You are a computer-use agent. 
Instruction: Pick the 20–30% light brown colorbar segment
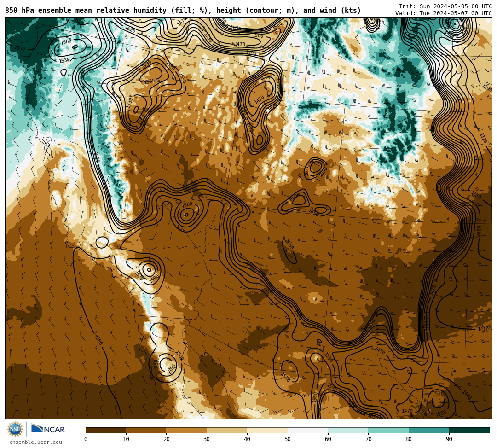click(x=187, y=430)
